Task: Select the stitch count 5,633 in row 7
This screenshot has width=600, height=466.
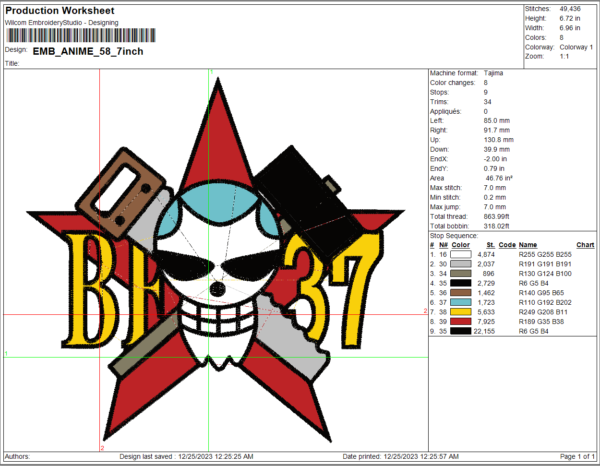Action: (x=486, y=312)
